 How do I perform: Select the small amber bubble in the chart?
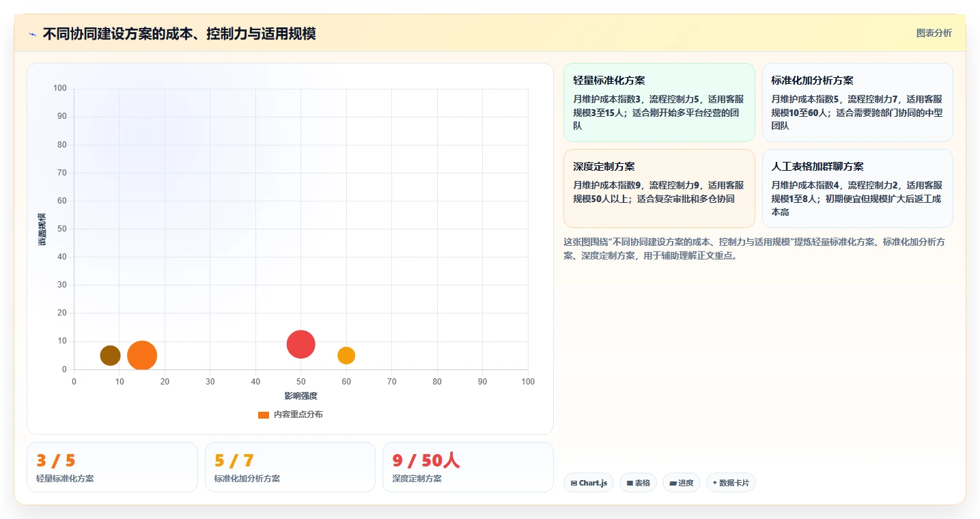coord(346,355)
